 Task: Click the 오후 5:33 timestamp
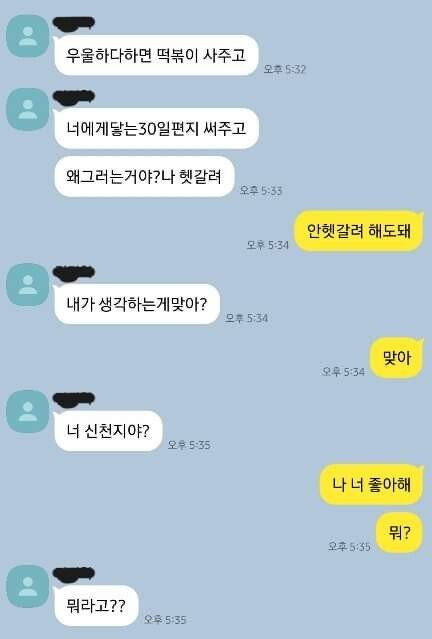[x=260, y=190]
